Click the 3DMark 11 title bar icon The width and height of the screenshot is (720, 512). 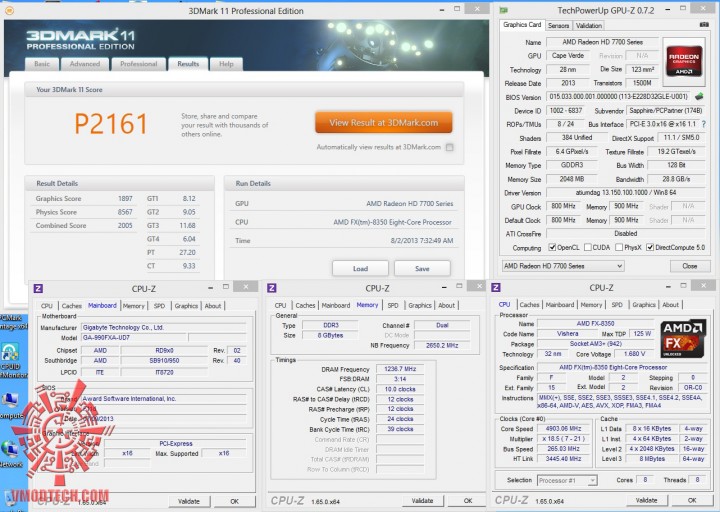[8, 10]
